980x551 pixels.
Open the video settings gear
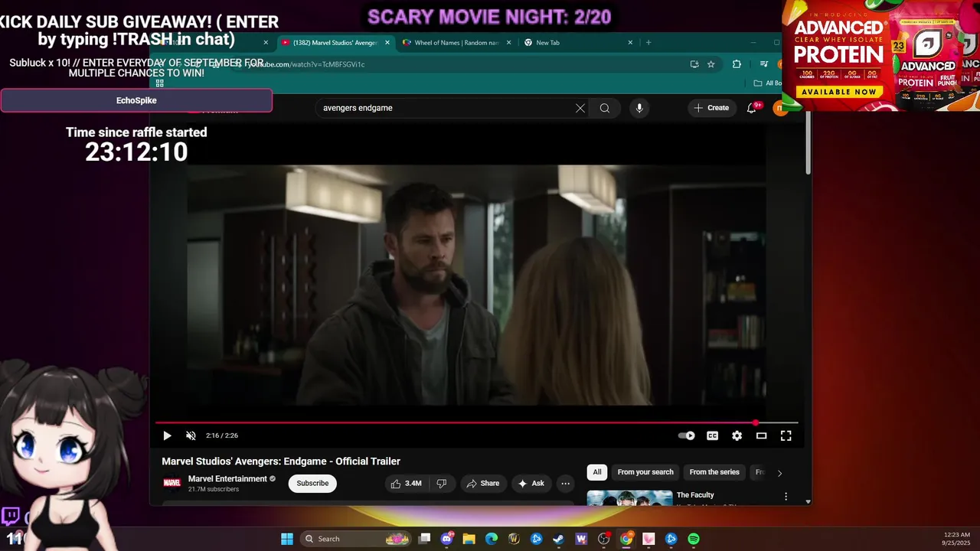coord(737,435)
